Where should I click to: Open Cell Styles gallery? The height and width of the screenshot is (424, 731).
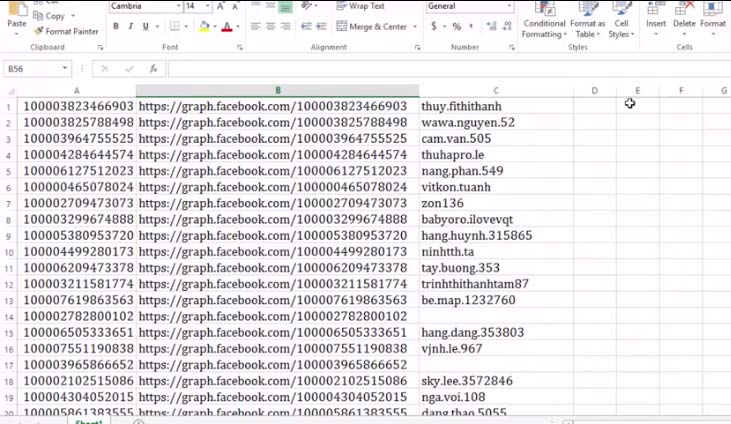pyautogui.click(x=621, y=20)
